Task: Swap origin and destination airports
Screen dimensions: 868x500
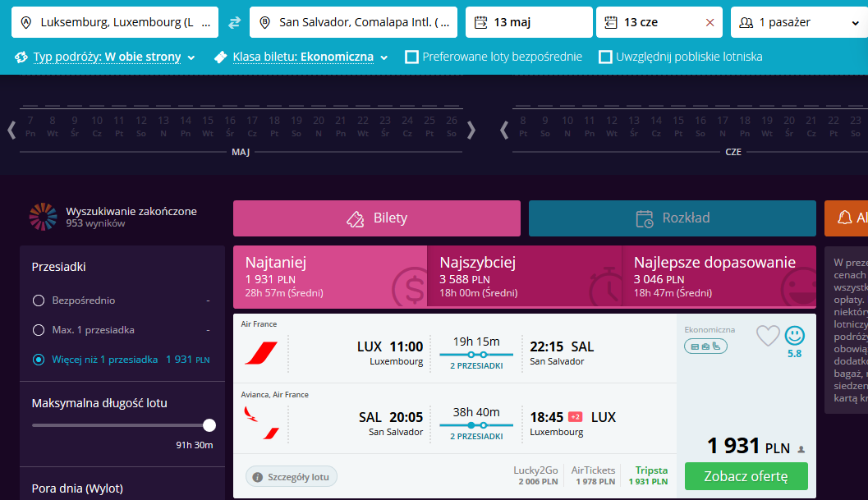Action: point(234,22)
